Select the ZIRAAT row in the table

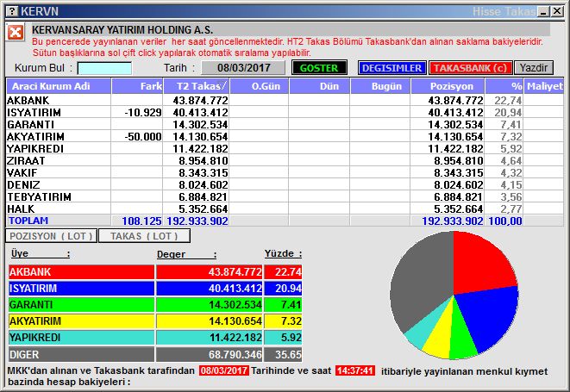(x=285, y=160)
